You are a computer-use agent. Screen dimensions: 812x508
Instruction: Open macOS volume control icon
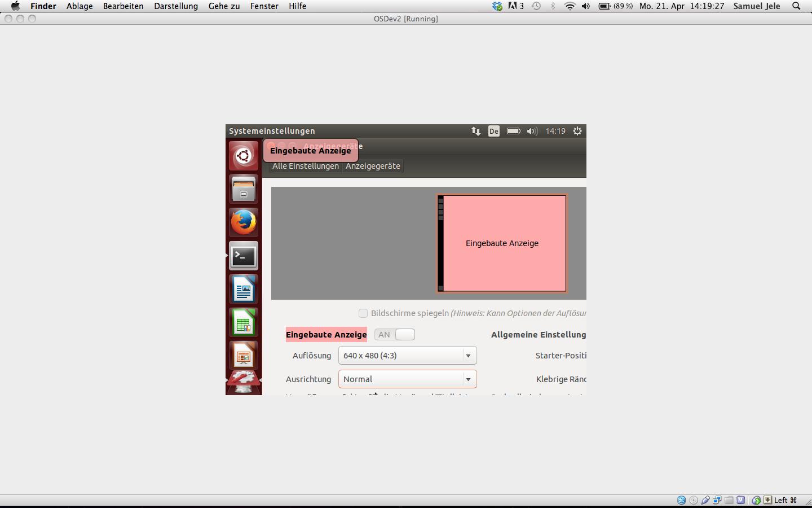(586, 6)
